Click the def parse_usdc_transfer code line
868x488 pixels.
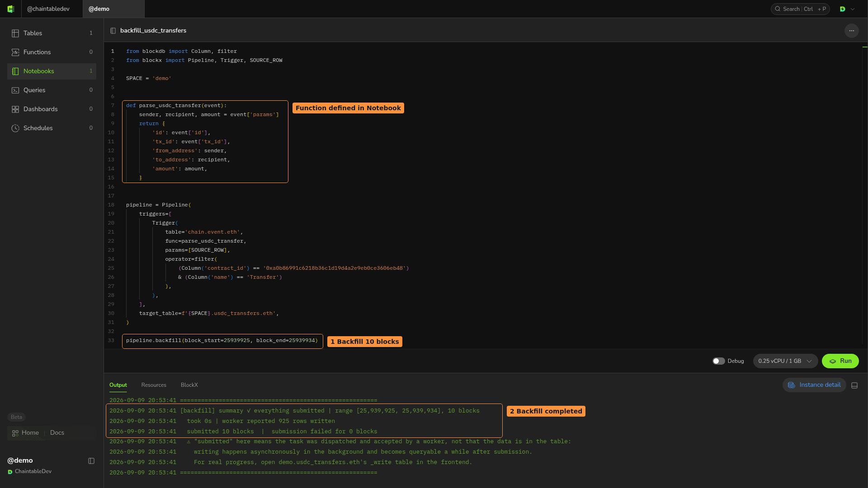pyautogui.click(x=176, y=106)
